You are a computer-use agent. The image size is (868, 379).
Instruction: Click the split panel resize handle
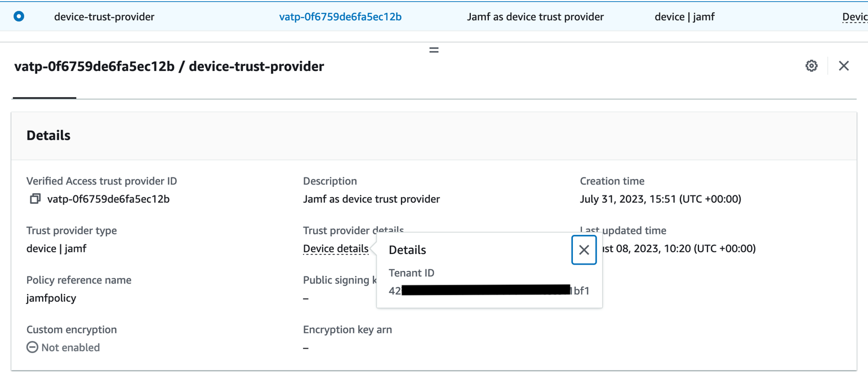[434, 50]
